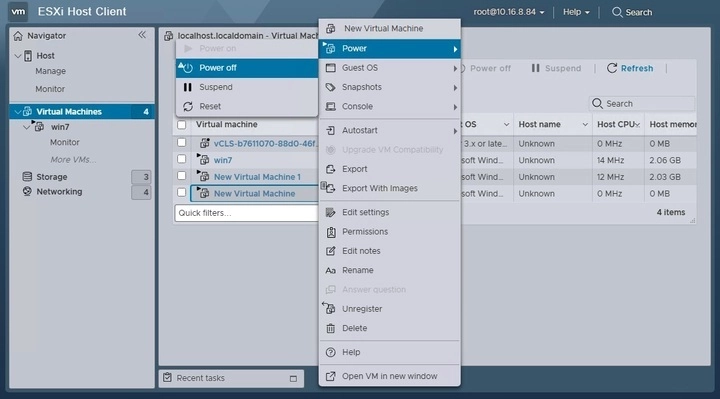
Task: Open the New Virtual Machine 1 link
Action: pos(257,177)
